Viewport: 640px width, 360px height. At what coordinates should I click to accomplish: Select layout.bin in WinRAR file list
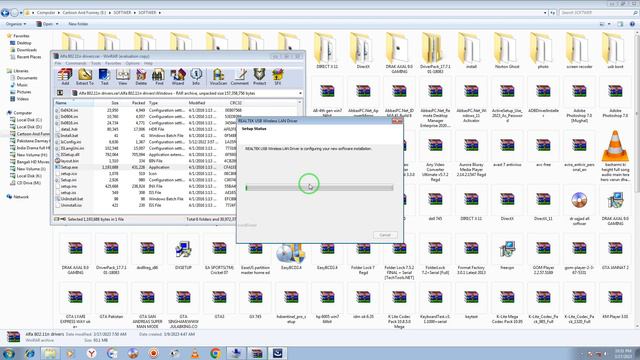tap(69, 161)
